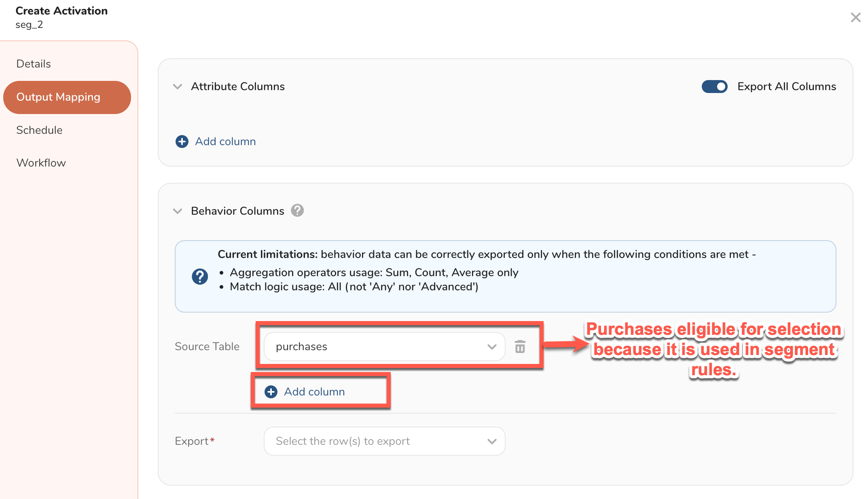Click plus icon in Attribute Columns section
Image resolution: width=868 pixels, height=499 pixels.
coord(182,142)
